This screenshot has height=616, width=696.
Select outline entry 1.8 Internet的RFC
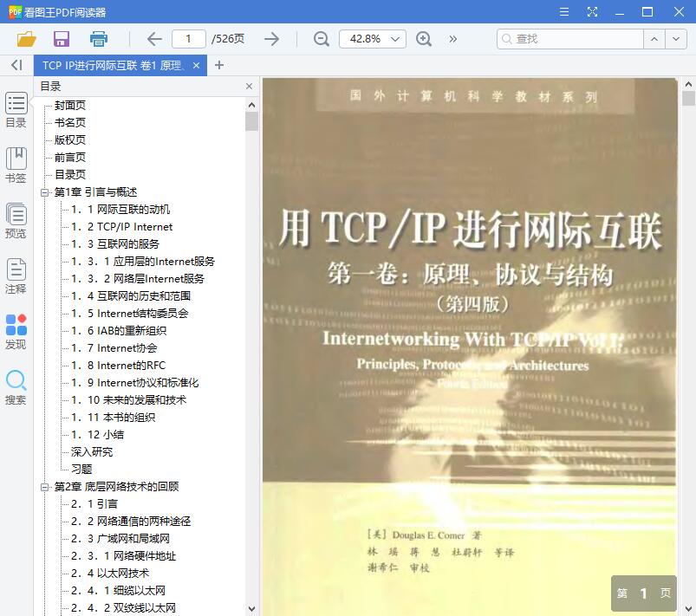[x=118, y=366]
